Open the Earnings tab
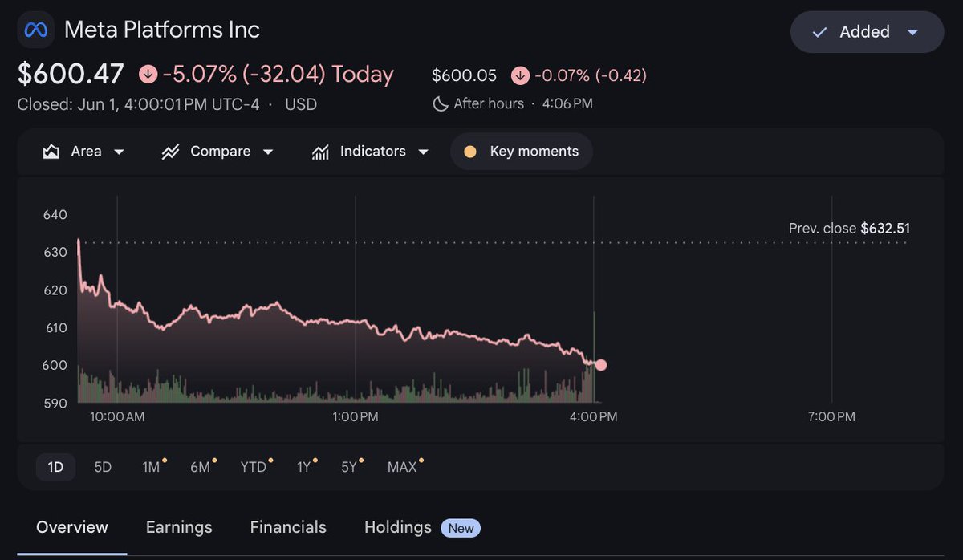963x560 pixels. pos(179,527)
